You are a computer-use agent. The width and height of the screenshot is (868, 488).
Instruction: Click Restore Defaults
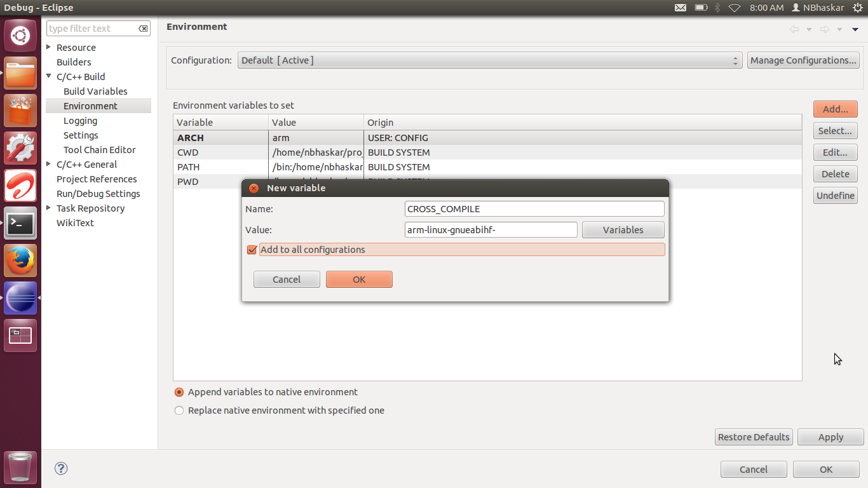(x=754, y=437)
